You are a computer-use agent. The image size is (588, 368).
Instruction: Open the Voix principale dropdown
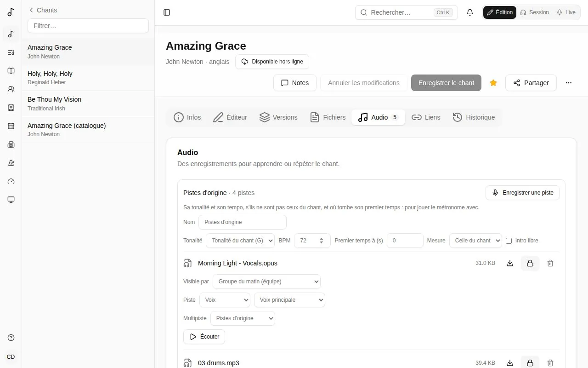tap(289, 300)
